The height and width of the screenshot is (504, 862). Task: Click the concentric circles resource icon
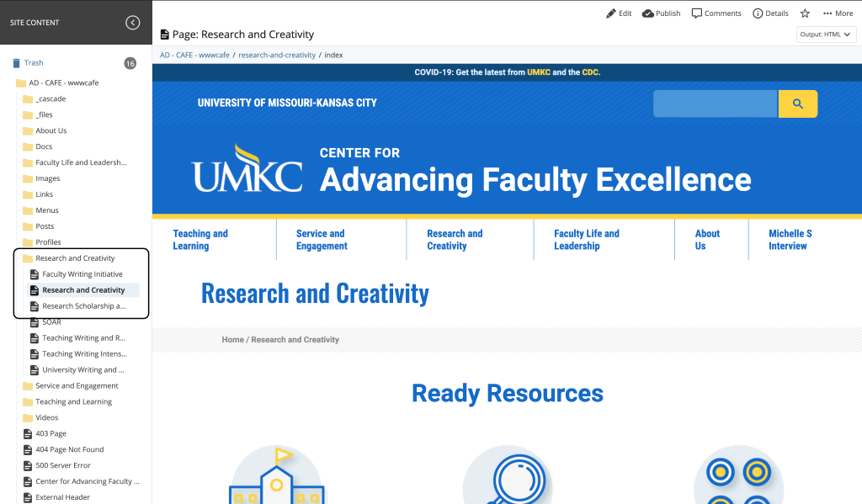pos(739,475)
